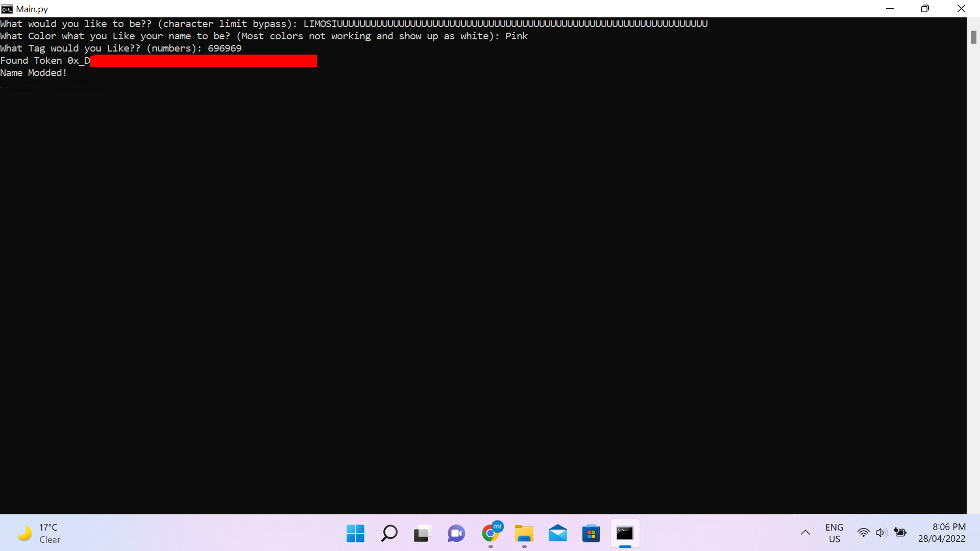
Task: Open the Microsoft Store
Action: click(591, 533)
